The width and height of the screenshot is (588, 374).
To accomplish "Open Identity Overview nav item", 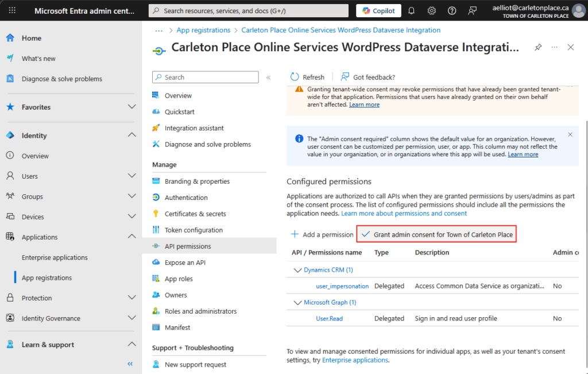I will (x=35, y=156).
